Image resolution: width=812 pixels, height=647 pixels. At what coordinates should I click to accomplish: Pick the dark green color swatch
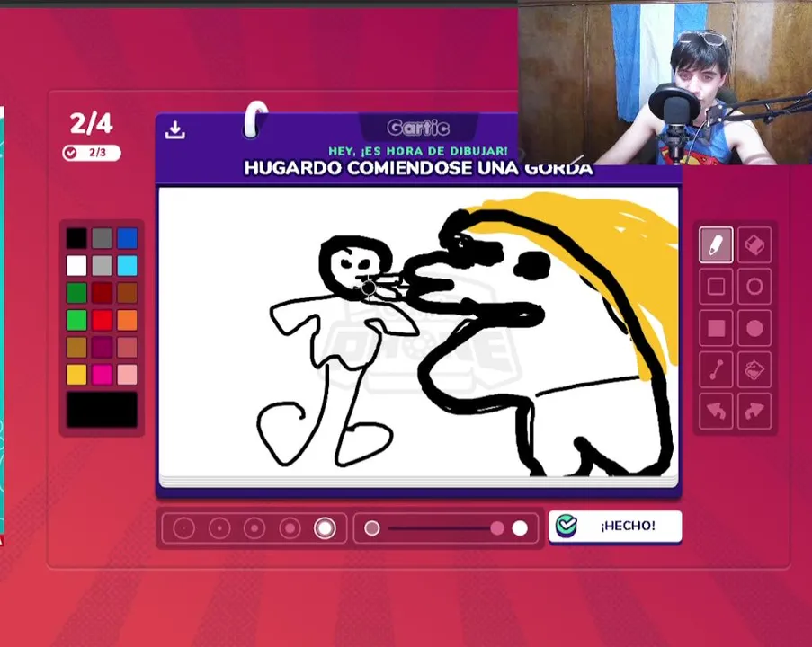[x=76, y=293]
